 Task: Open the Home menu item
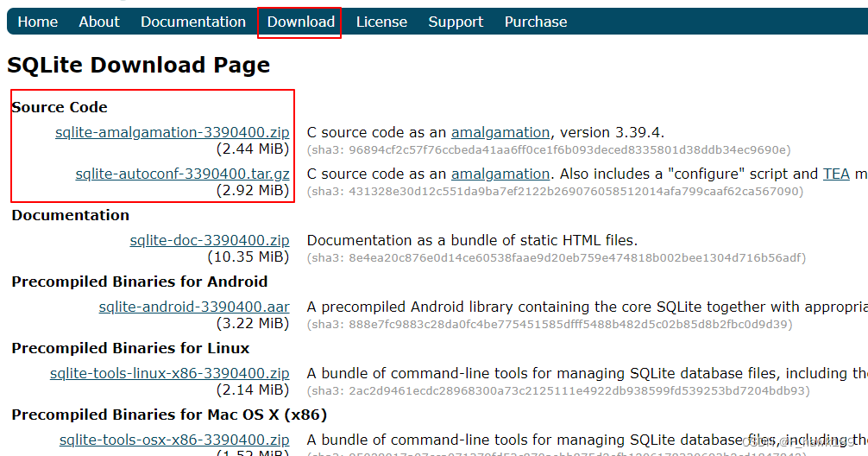click(38, 22)
